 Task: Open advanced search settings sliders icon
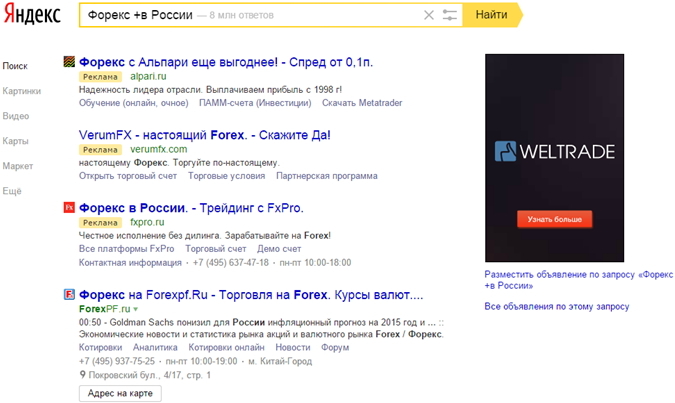(x=449, y=15)
